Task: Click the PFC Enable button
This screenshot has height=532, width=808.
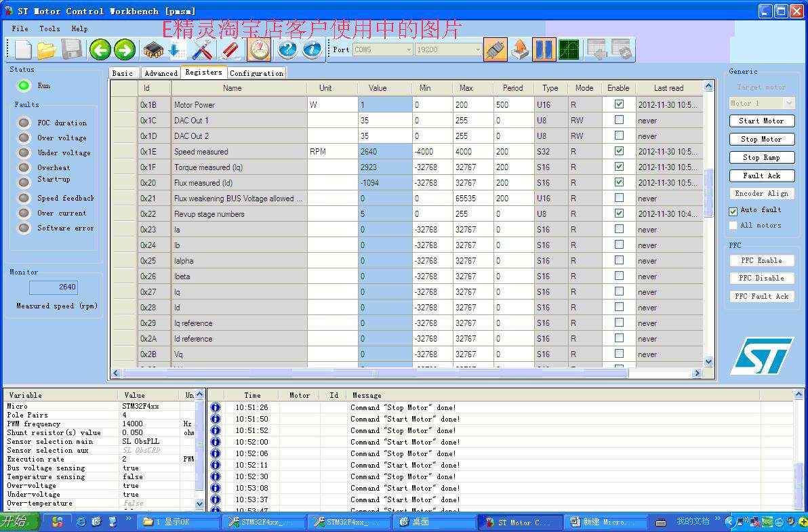Action: click(x=762, y=261)
